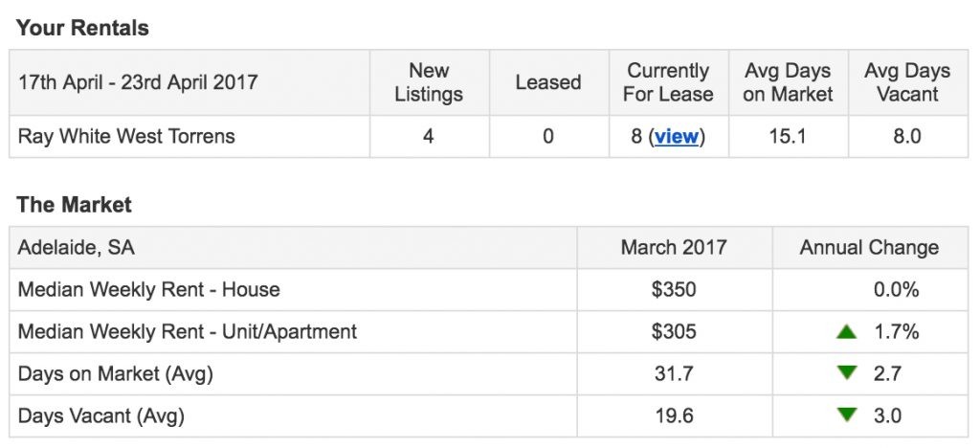The image size is (980, 448).
Task: Click the Currently For Lease header
Action: (668, 82)
